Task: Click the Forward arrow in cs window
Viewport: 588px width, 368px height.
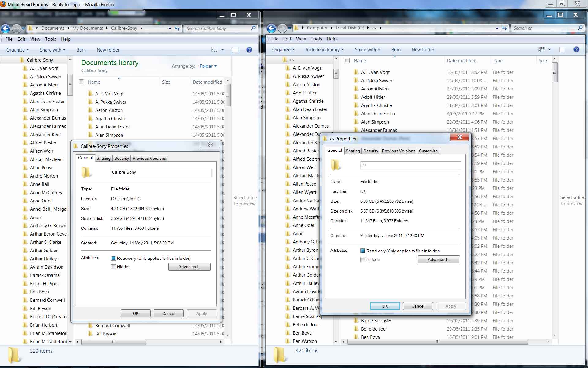Action: point(282,28)
